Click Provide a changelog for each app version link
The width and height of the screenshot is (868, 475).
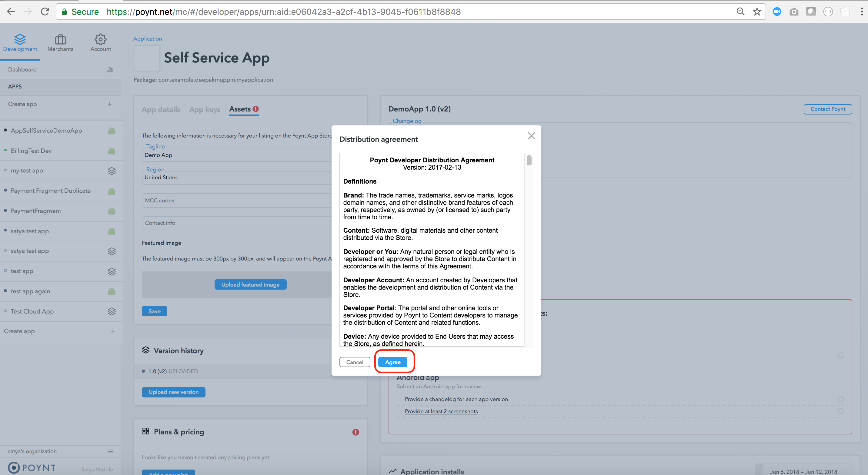click(456, 399)
